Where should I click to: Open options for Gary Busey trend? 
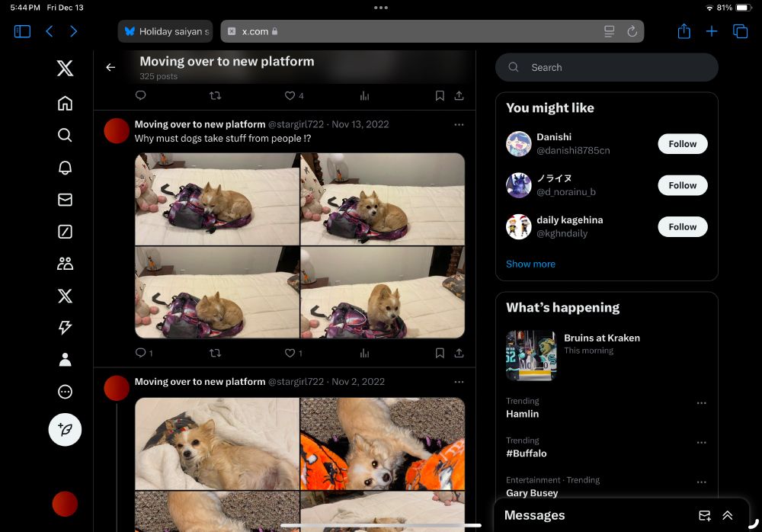701,482
